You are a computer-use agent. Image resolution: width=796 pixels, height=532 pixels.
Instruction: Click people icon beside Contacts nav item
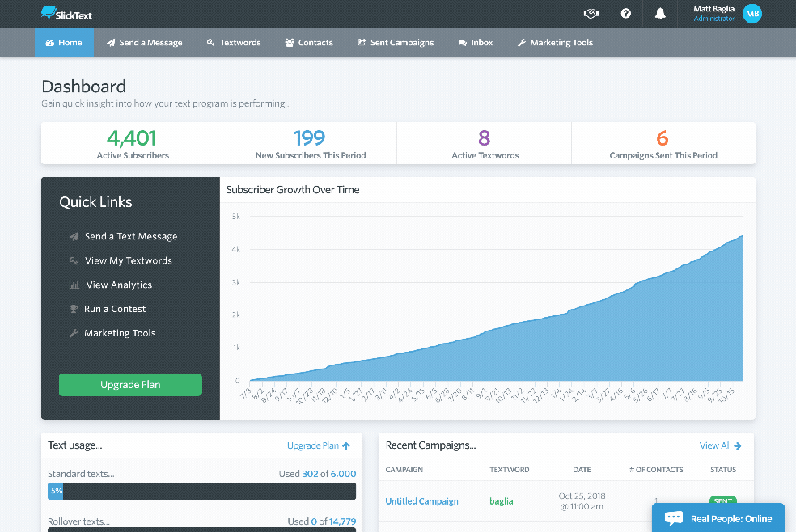tap(290, 43)
